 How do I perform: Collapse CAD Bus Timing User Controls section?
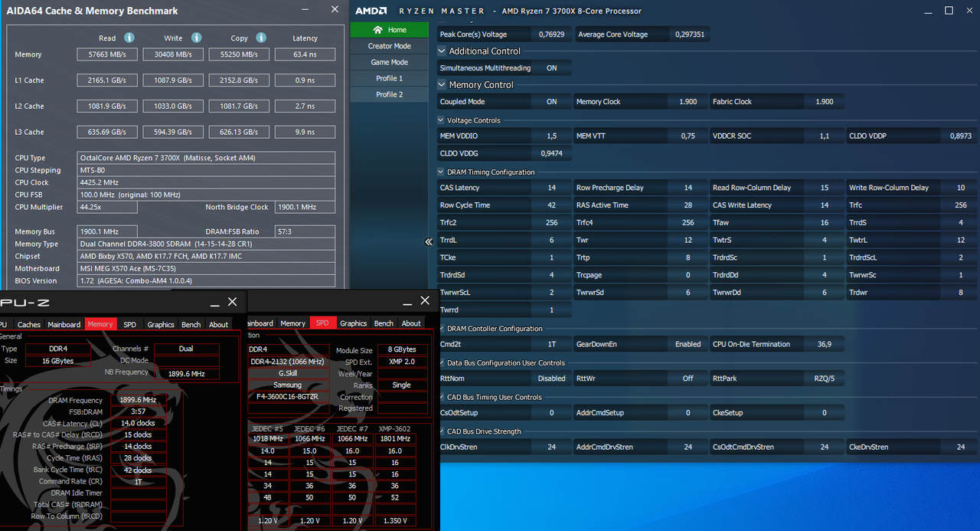coord(441,398)
